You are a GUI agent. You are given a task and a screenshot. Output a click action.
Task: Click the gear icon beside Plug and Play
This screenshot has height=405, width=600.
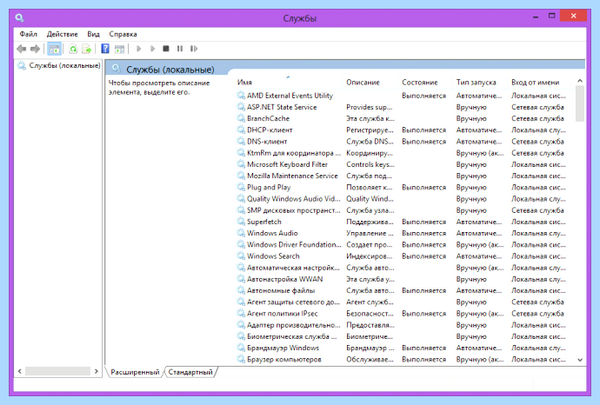tap(241, 187)
